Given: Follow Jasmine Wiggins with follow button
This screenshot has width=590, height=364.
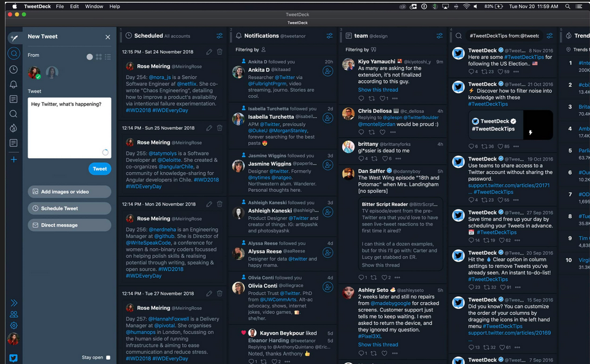Looking at the screenshot, I should point(328,165).
